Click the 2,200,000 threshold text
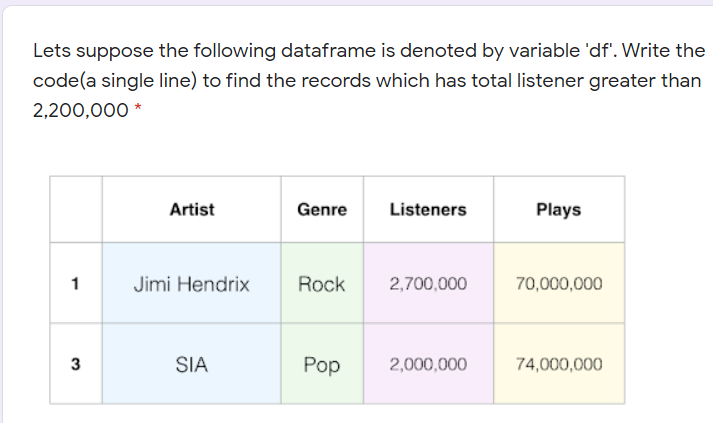The height and width of the screenshot is (423, 713). [x=80, y=111]
